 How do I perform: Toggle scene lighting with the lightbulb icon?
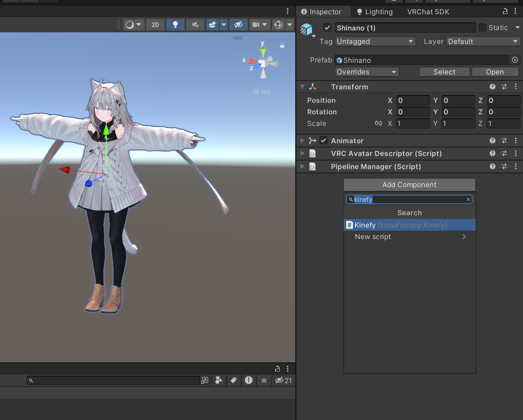[x=175, y=25]
